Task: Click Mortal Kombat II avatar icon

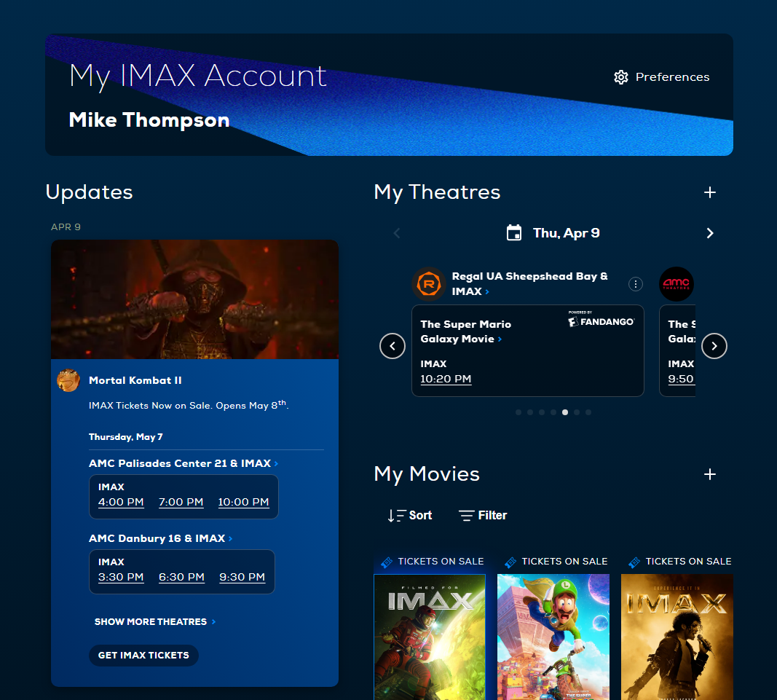Action: (68, 381)
